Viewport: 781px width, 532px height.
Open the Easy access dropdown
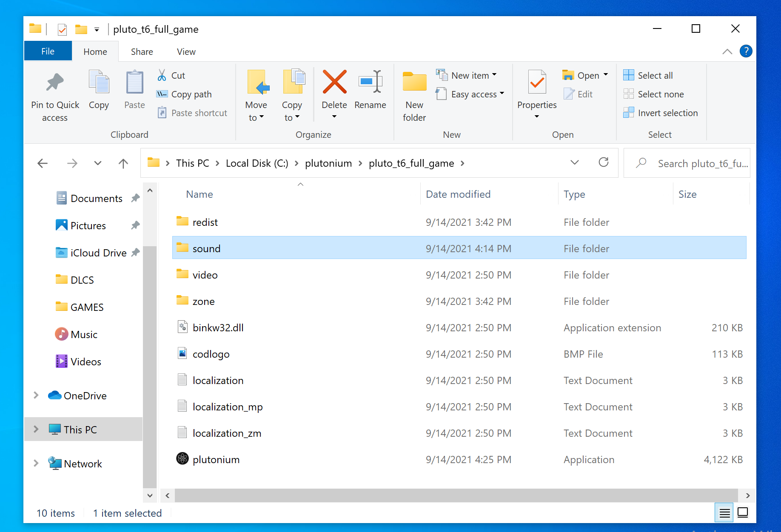[502, 93]
